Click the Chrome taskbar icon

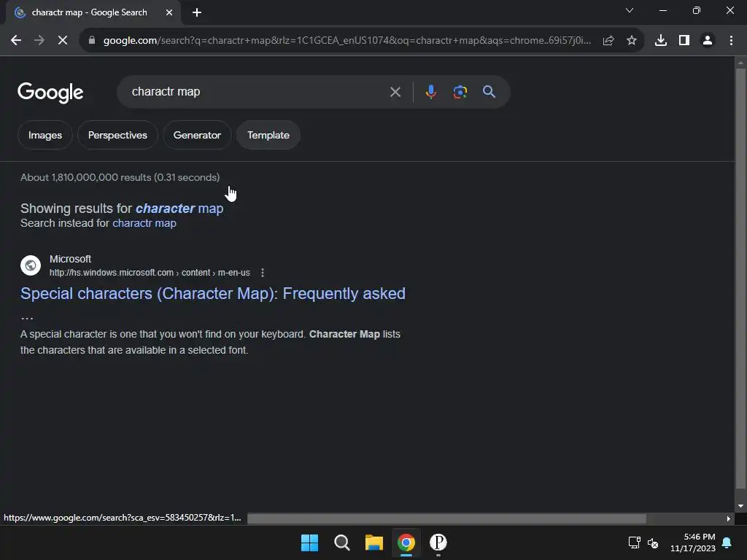pos(406,542)
